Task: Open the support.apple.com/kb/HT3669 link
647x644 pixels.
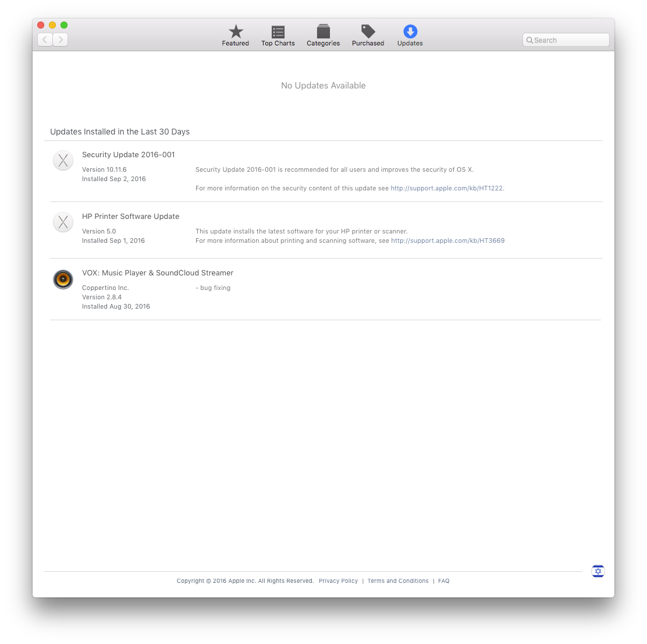Action: pos(447,240)
